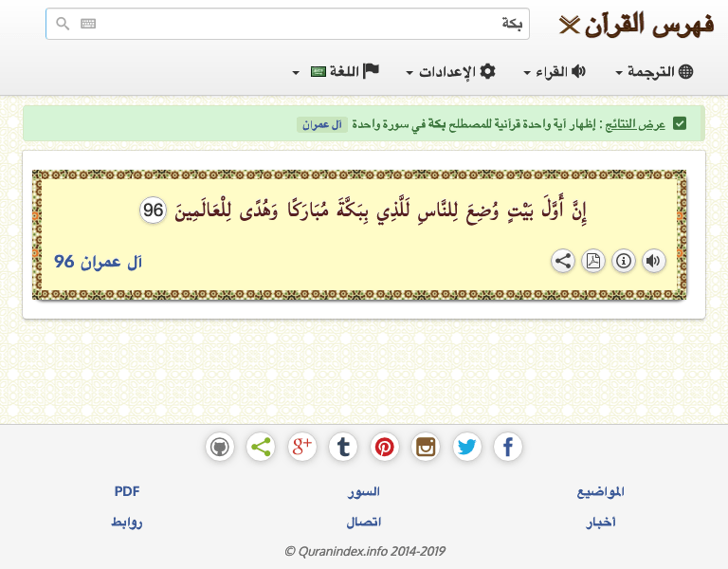
Task: Go to السور footer link
Action: [x=364, y=491]
